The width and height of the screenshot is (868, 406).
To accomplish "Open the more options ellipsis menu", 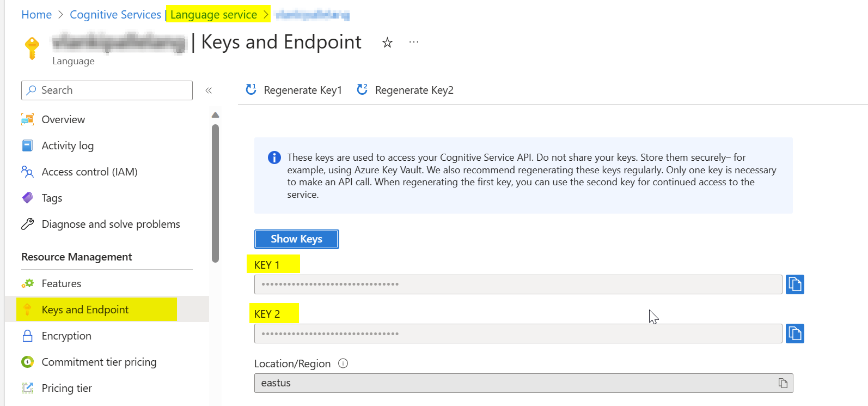I will coord(414,42).
